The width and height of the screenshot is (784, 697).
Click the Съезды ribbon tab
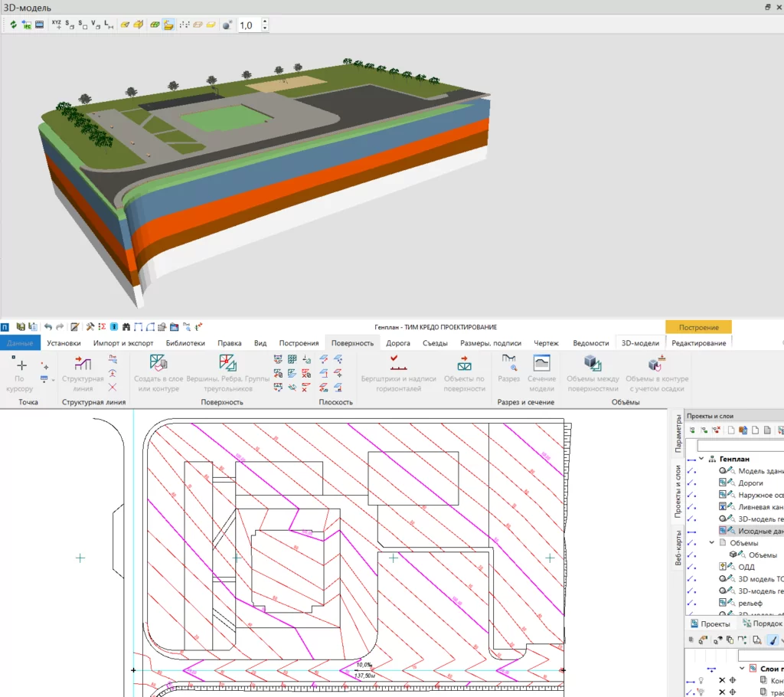(435, 342)
